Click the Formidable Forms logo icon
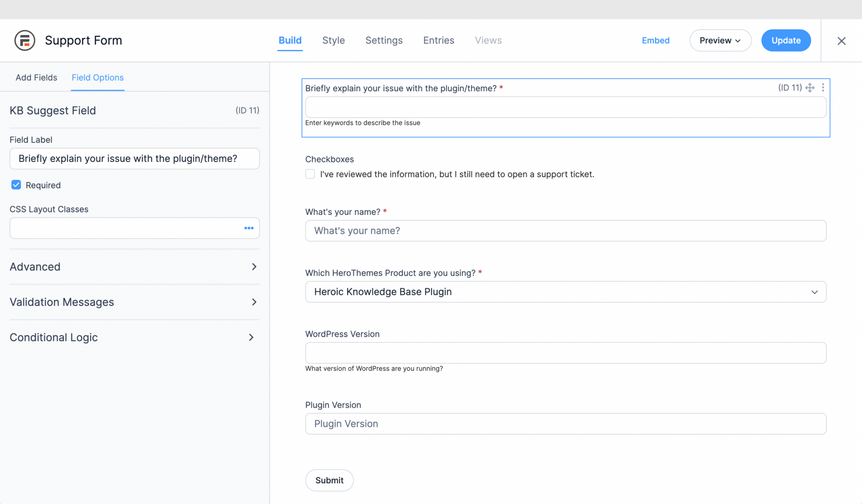The height and width of the screenshot is (504, 862). pos(24,40)
